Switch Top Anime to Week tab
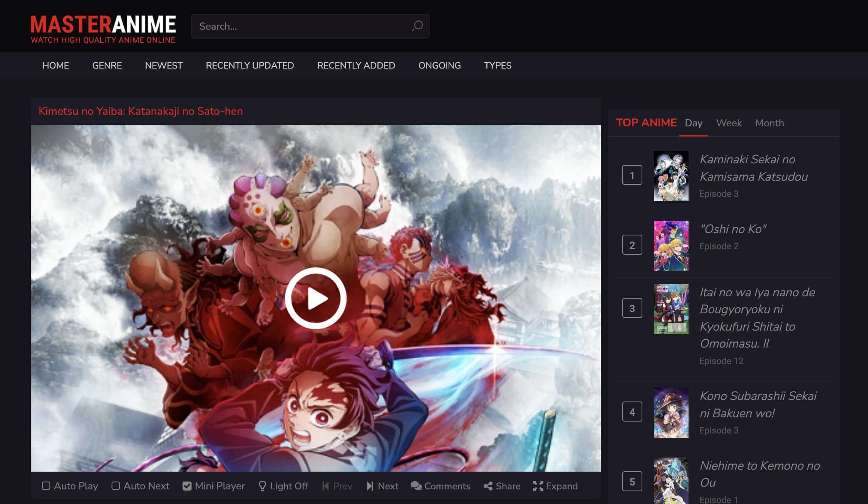 tap(729, 123)
